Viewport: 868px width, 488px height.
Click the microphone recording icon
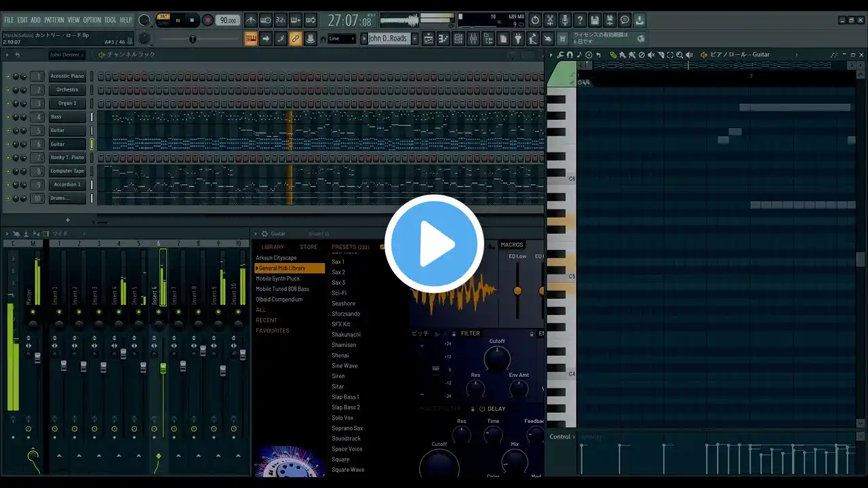click(x=565, y=20)
